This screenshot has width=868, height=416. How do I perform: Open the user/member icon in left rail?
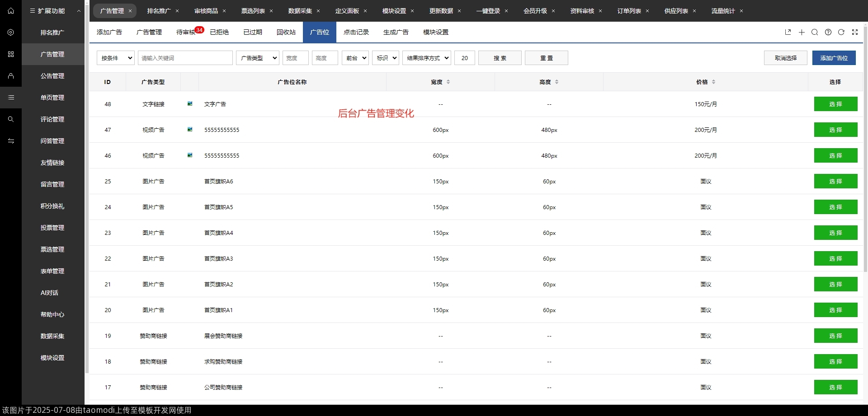click(x=11, y=76)
